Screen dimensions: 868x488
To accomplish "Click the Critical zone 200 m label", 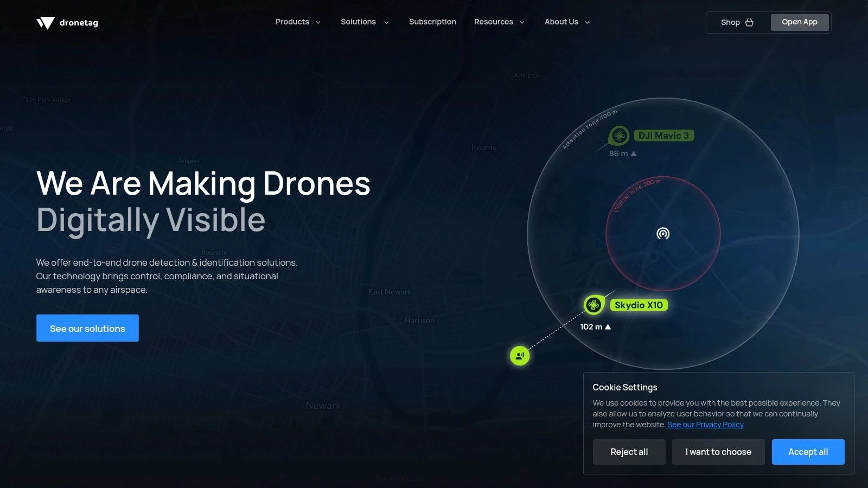I will click(637, 195).
